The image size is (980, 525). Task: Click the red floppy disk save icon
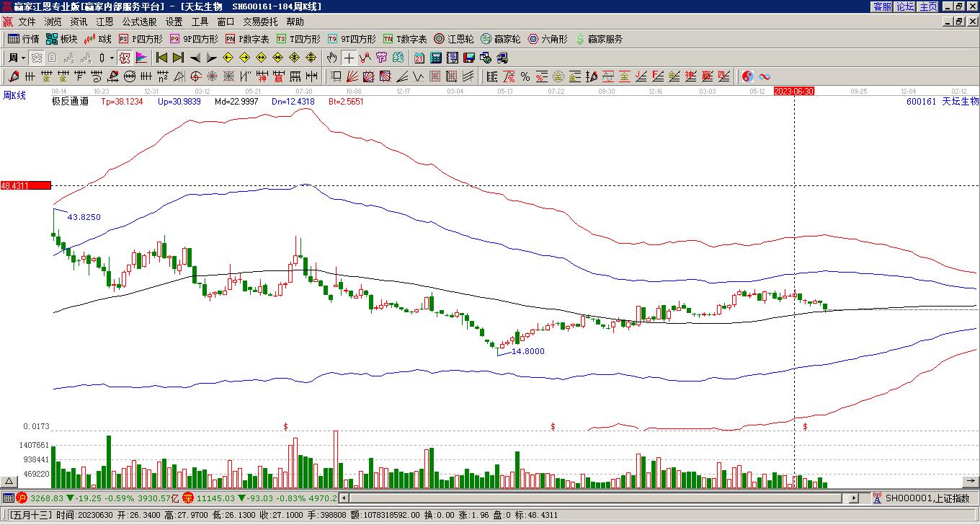pyautogui.click(x=469, y=58)
